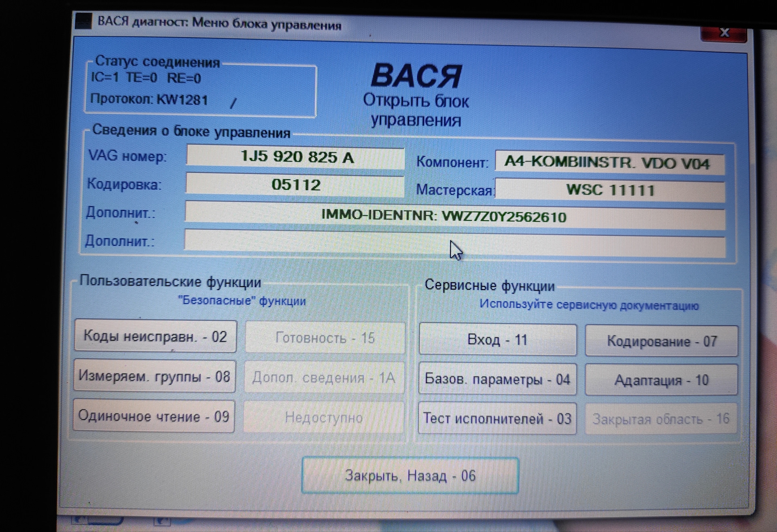Select the Компонент text field
The height and width of the screenshot is (532, 777).
click(x=609, y=163)
